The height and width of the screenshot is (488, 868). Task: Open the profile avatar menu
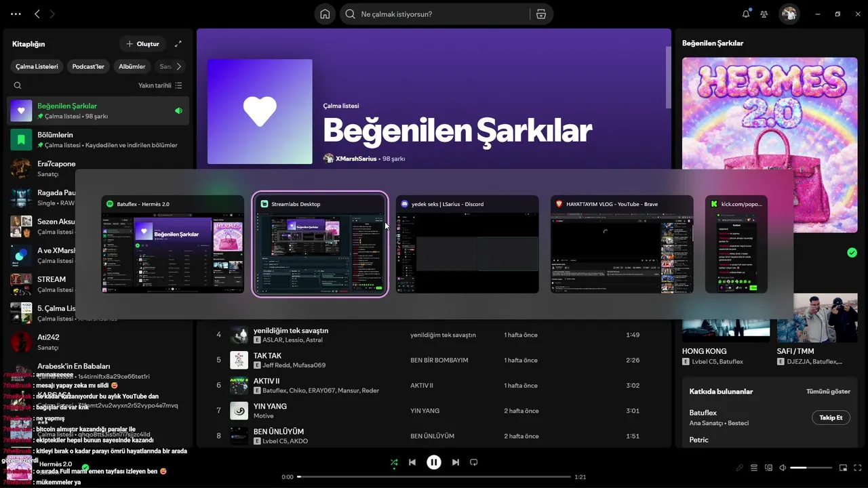coord(789,14)
